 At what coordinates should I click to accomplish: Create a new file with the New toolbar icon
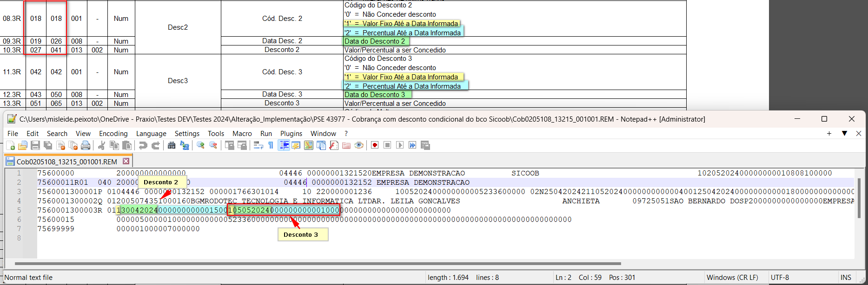click(x=10, y=146)
